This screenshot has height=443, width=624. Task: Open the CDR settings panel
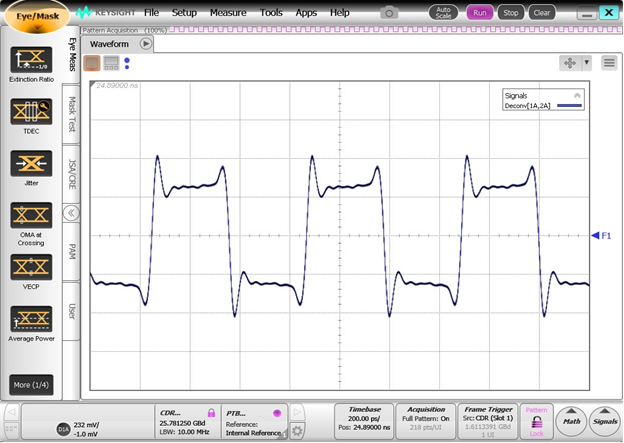pyautogui.click(x=187, y=422)
